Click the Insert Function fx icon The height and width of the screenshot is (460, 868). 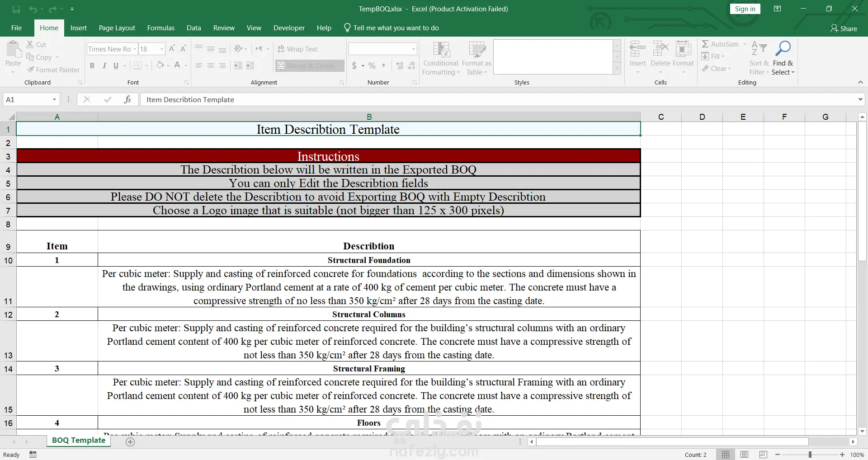pyautogui.click(x=127, y=99)
